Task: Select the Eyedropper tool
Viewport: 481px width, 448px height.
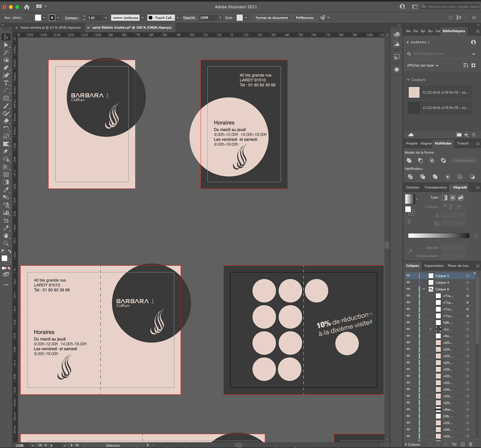Action: point(6,190)
